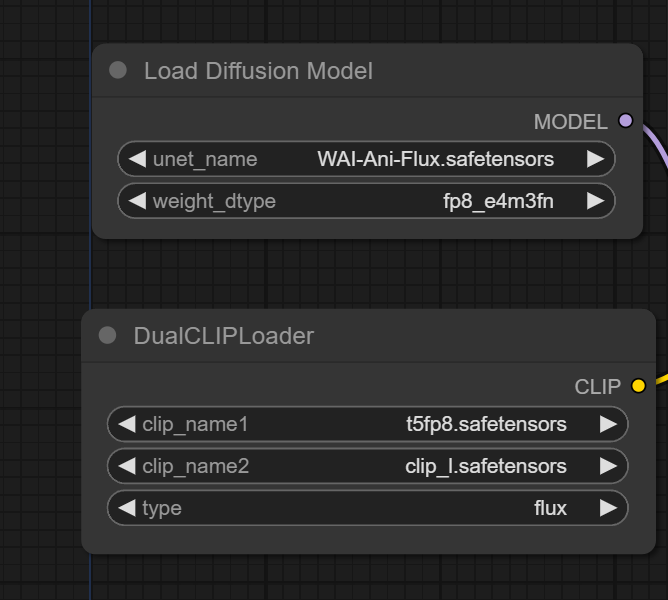Click next arrow on clip_name2 field

click(x=608, y=466)
